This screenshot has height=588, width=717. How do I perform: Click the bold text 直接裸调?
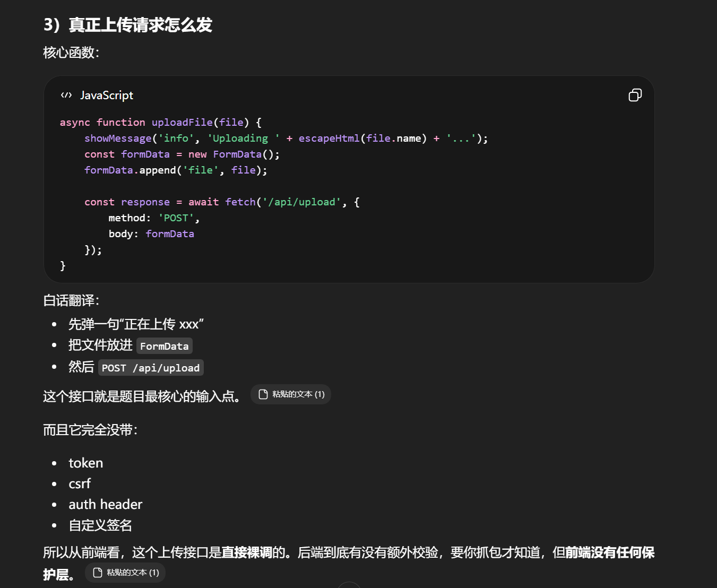coord(246,553)
